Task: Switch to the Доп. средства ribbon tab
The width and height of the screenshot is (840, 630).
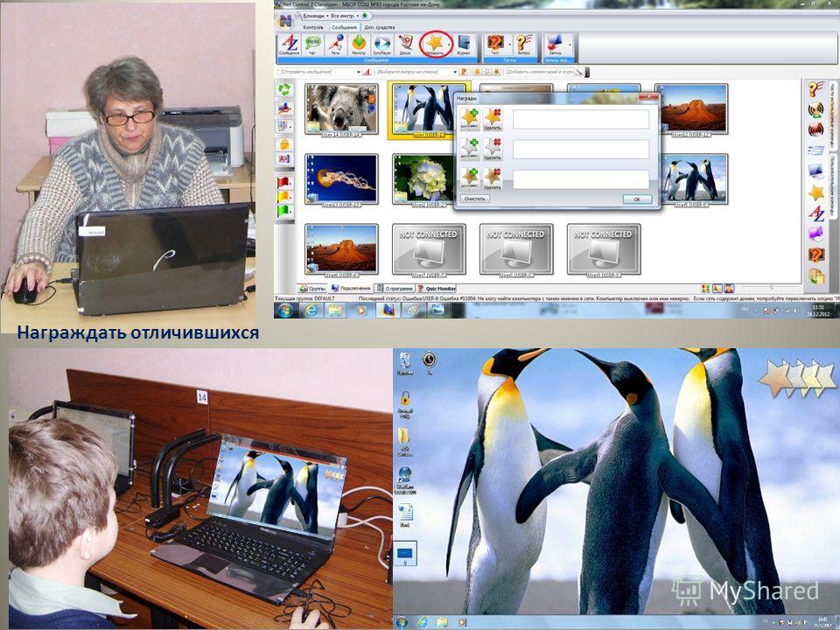Action: coord(379,27)
